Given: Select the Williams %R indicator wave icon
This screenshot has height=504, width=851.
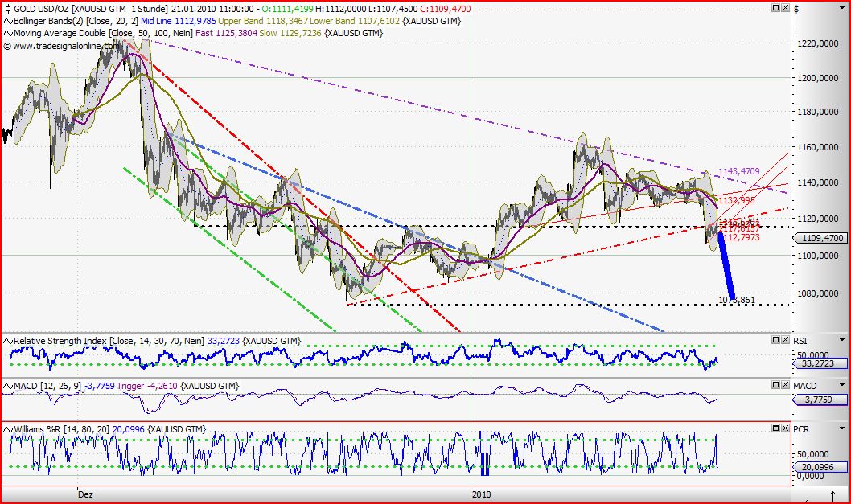Looking at the screenshot, I should [6, 428].
